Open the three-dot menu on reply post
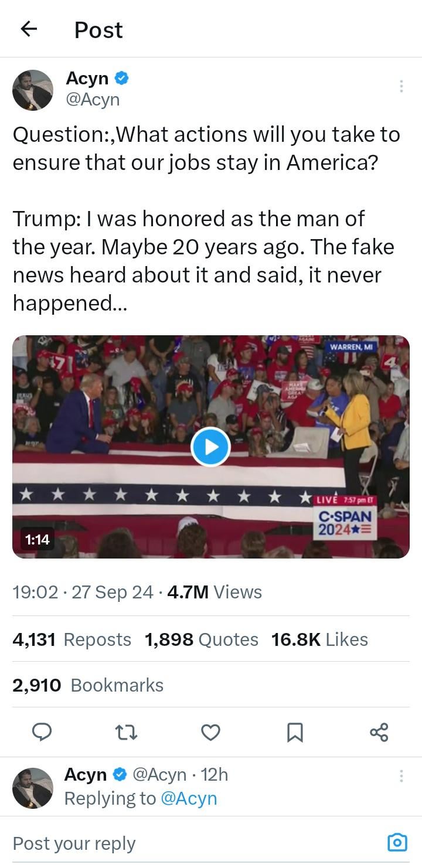422x868 pixels. [x=401, y=776]
